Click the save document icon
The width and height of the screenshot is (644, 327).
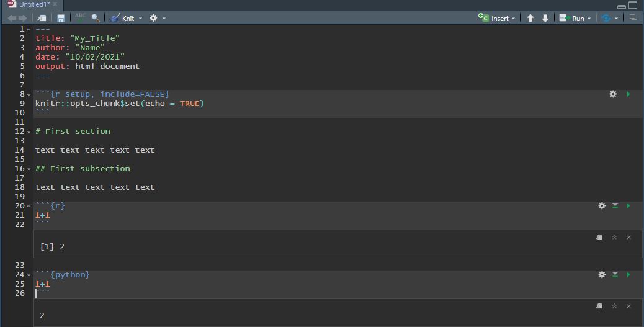click(61, 19)
